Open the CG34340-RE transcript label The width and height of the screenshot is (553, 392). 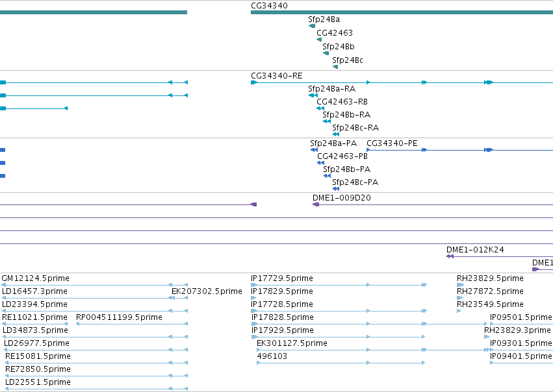click(x=277, y=76)
